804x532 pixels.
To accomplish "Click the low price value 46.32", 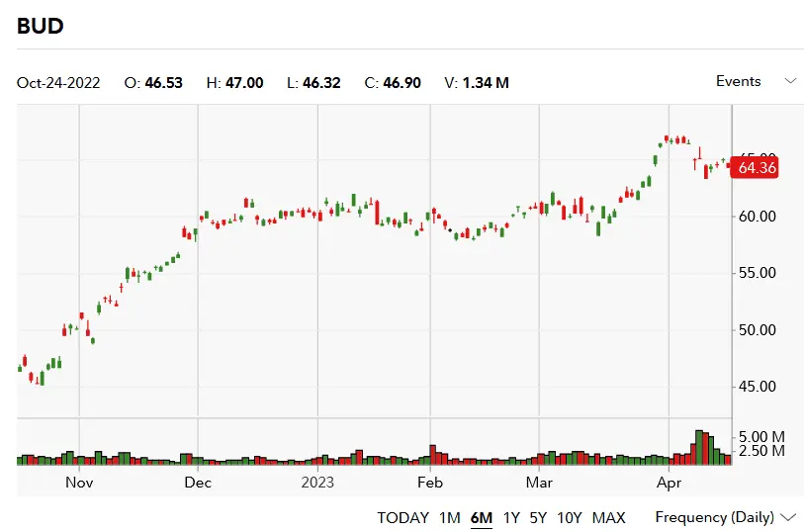I will coord(321,82).
